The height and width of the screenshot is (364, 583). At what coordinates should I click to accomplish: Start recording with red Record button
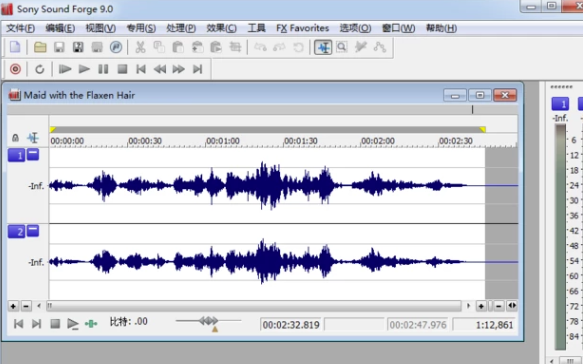tap(15, 69)
